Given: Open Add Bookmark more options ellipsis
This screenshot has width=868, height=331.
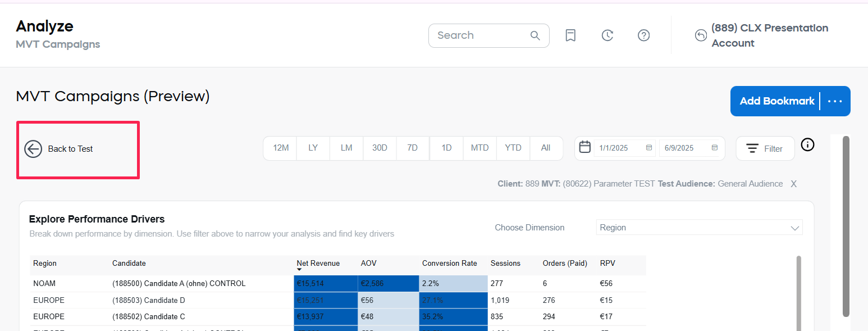Looking at the screenshot, I should 835,101.
